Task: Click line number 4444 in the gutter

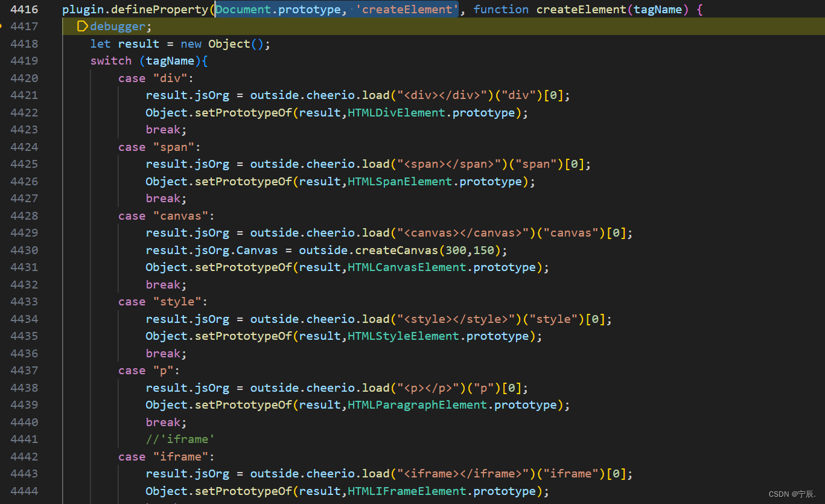Action: point(24,491)
